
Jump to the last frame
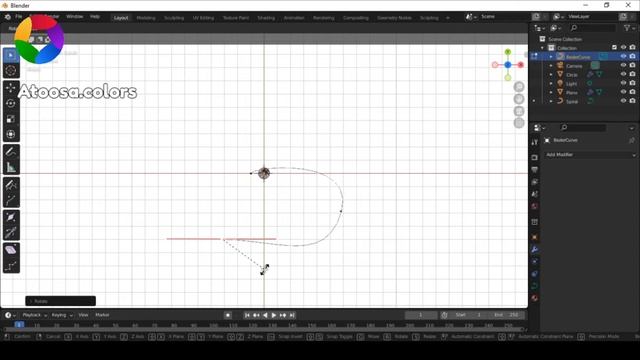(292, 315)
